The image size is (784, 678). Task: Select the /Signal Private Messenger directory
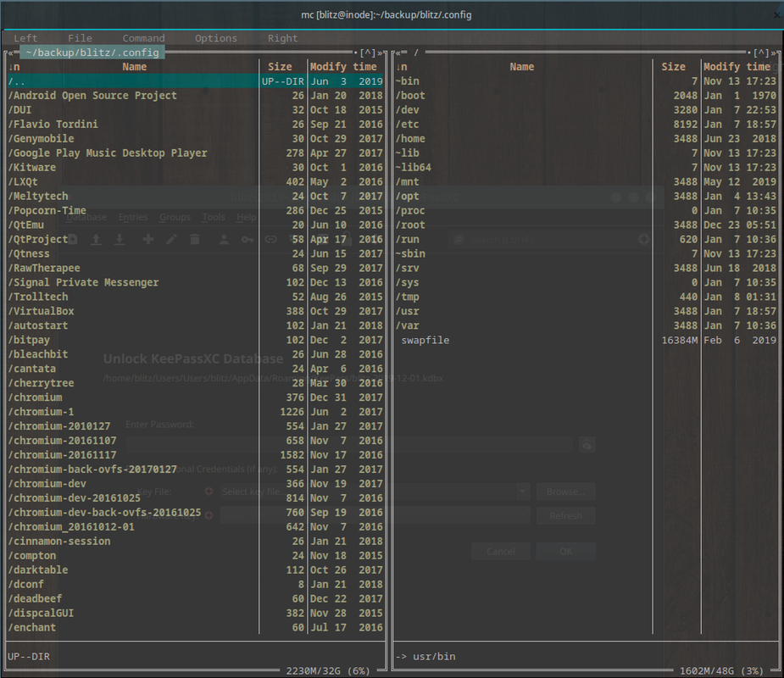[196, 282]
